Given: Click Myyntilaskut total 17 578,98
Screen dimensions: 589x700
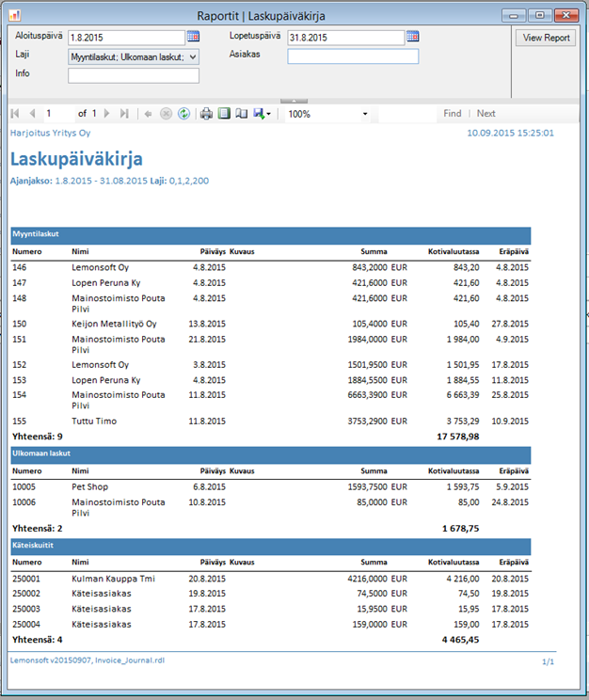Looking at the screenshot, I should pyautogui.click(x=457, y=437).
